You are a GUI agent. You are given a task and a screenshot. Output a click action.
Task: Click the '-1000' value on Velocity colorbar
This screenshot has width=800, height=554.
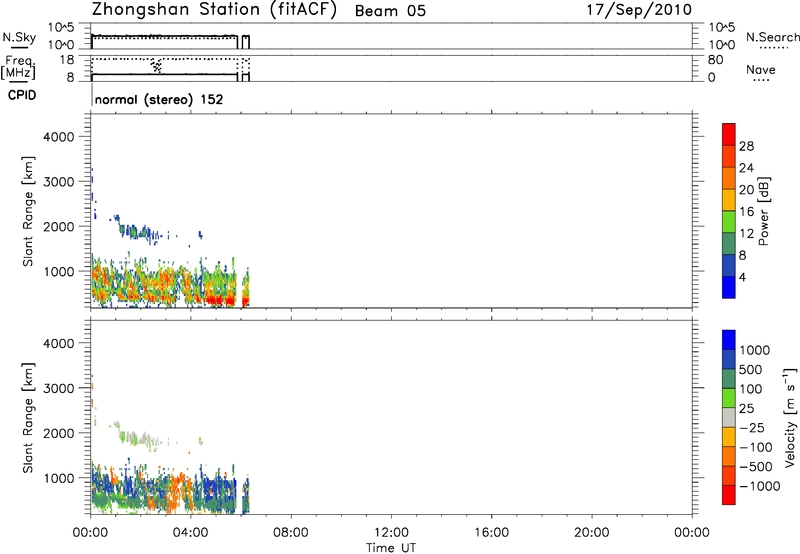[x=759, y=486]
